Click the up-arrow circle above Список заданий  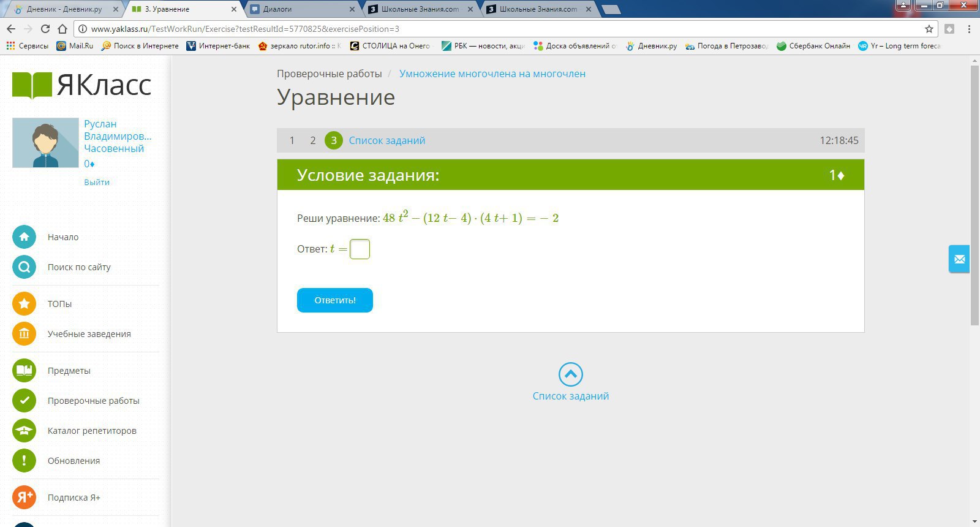(x=570, y=374)
